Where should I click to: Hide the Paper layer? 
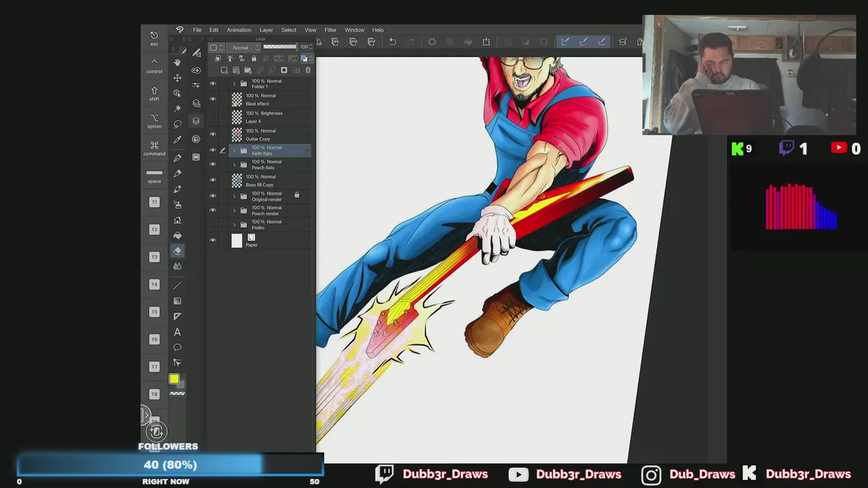coord(213,241)
